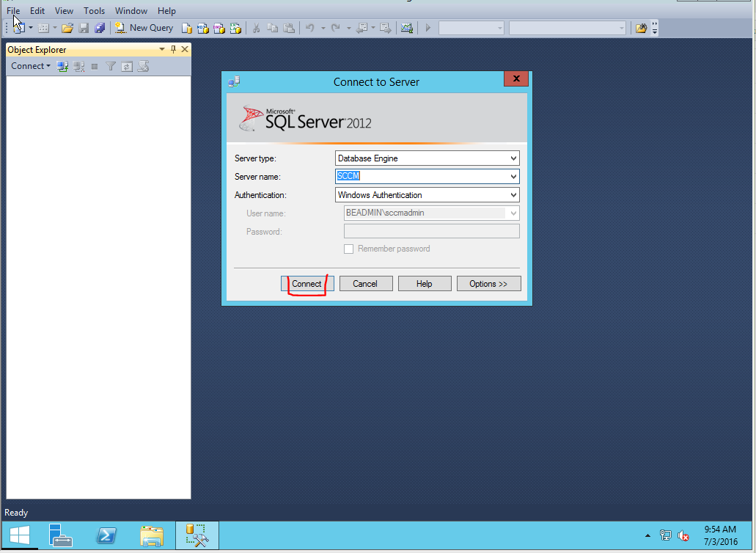This screenshot has height=553, width=756.
Task: Click Disconnect icon in Object Explorer
Action: click(x=78, y=67)
